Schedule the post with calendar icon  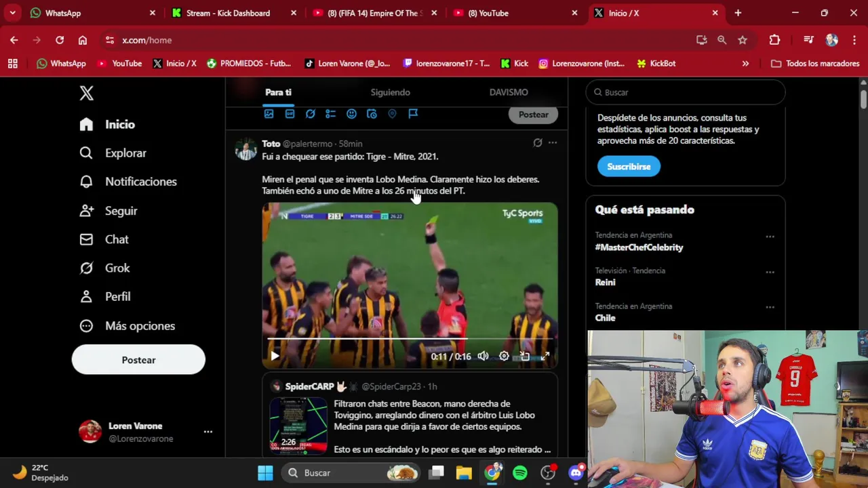(x=372, y=114)
